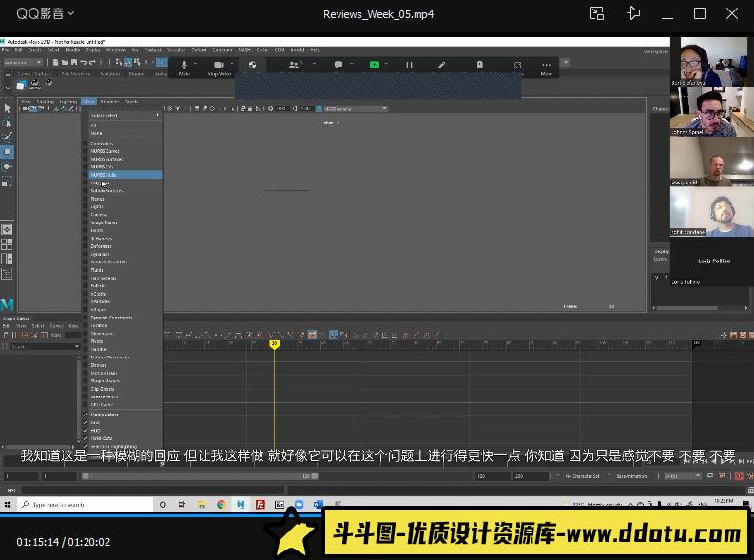Viewport: 754px width, 560px height.
Task: Click yellow current time marker 20
Action: point(274,343)
